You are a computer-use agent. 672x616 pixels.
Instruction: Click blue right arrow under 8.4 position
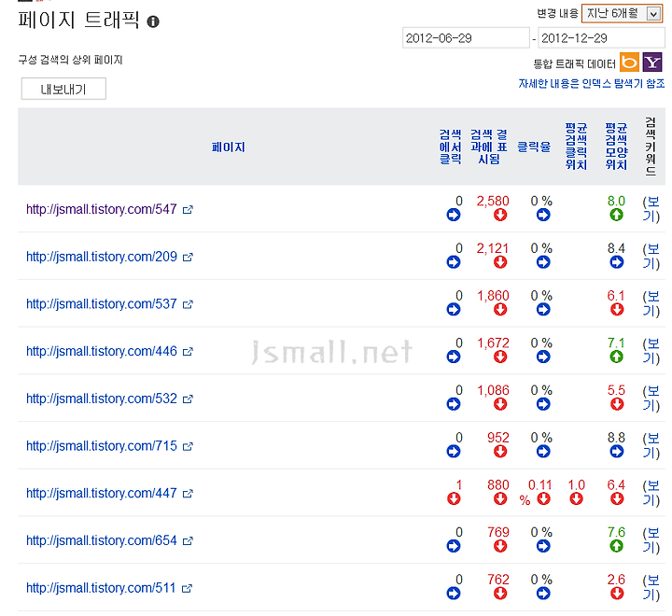pos(617,262)
